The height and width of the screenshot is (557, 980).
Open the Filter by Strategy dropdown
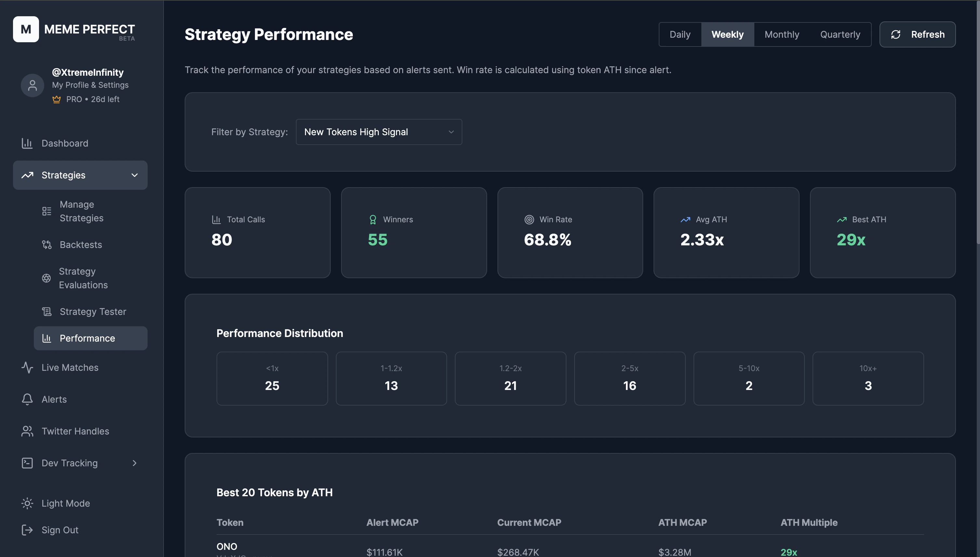378,132
